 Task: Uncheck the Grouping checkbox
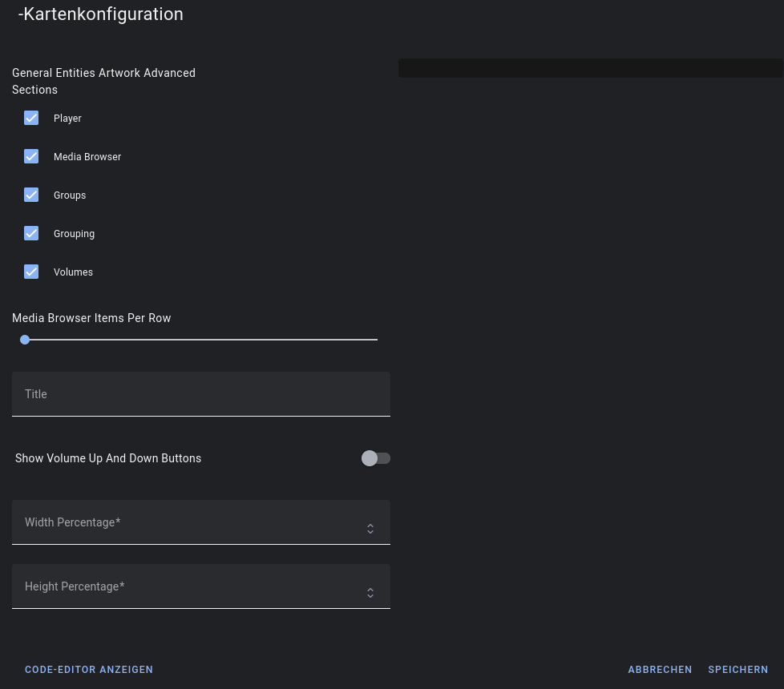[31, 233]
